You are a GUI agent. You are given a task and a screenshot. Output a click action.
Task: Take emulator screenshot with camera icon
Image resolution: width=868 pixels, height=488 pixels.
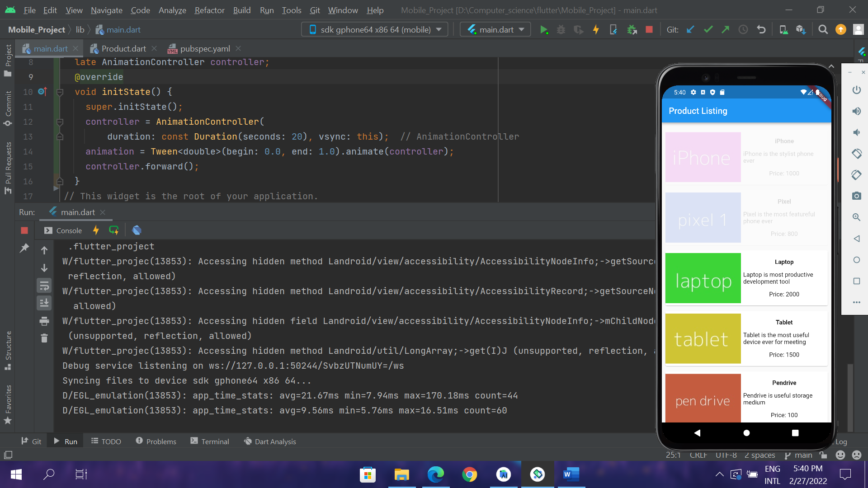pyautogui.click(x=856, y=196)
